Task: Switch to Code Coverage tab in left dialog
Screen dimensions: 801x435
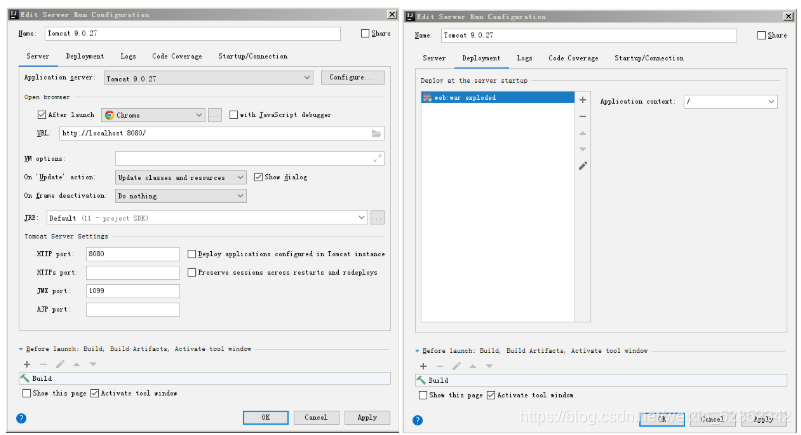Action: click(x=177, y=56)
